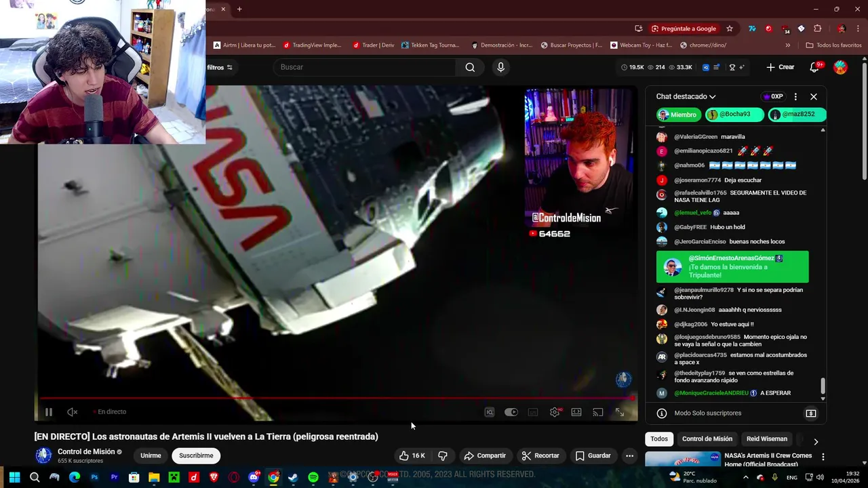This screenshot has height=488, width=868.
Task: Open Spotify from the taskbar
Action: click(x=313, y=477)
